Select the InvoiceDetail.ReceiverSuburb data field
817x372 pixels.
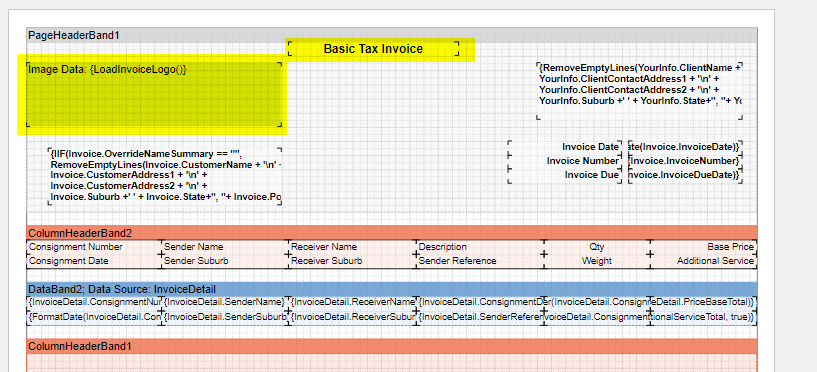352,317
